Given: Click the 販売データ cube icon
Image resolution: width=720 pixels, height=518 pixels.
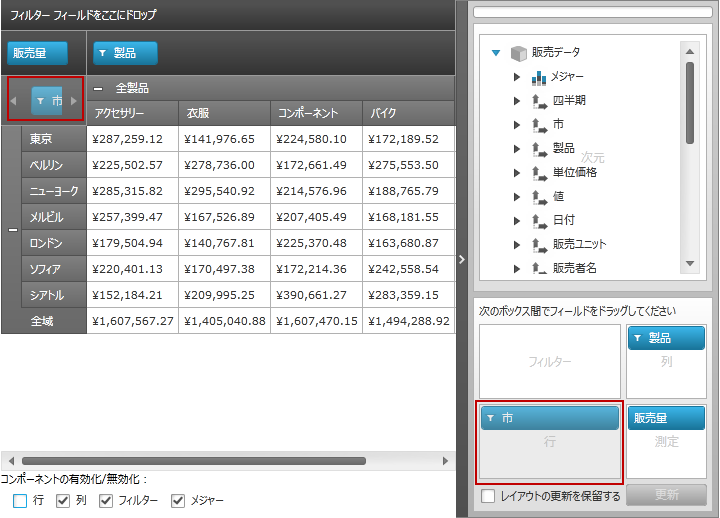Looking at the screenshot, I should [x=518, y=53].
